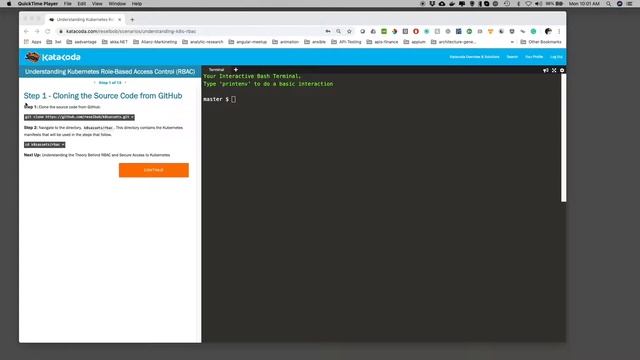Click the Step 1 heading text

point(103,96)
